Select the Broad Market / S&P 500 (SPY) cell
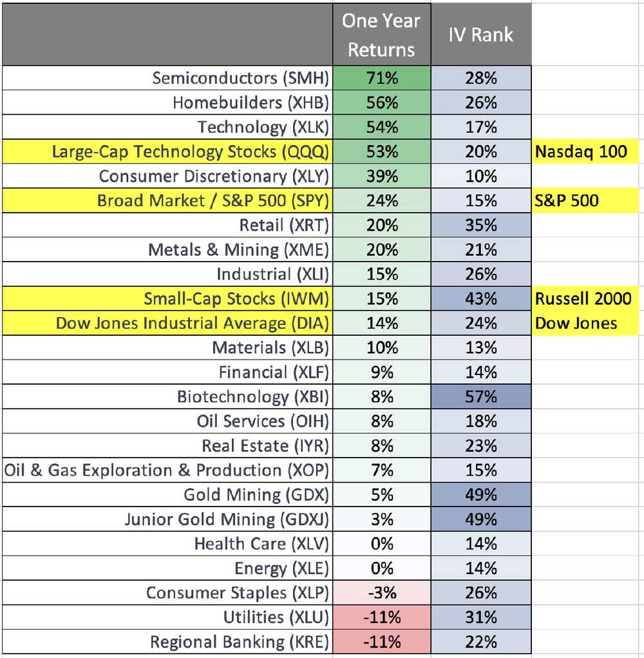Screen dimensions: 644x658 click(x=213, y=200)
